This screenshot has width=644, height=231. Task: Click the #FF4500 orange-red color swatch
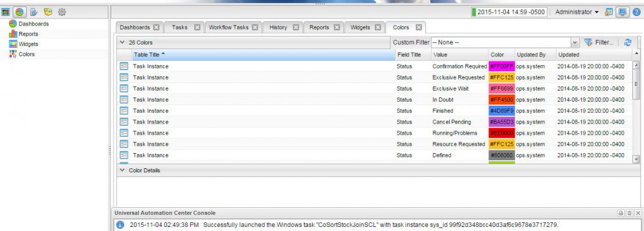(501, 99)
